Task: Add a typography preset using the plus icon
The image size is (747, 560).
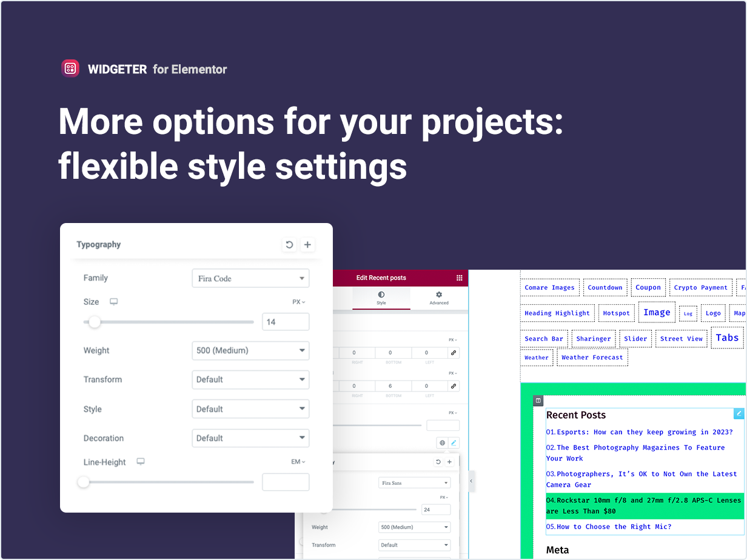Action: (x=307, y=244)
